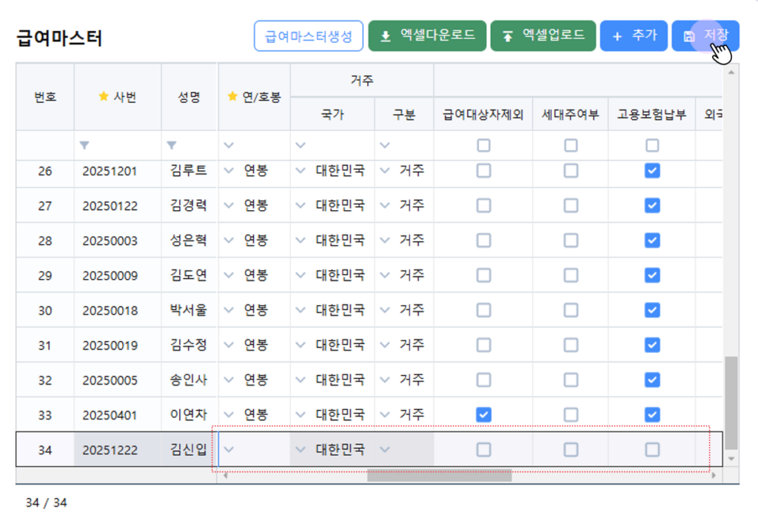Click the download icon in 엑셀다운로드 button
758x532 pixels.
coord(385,36)
